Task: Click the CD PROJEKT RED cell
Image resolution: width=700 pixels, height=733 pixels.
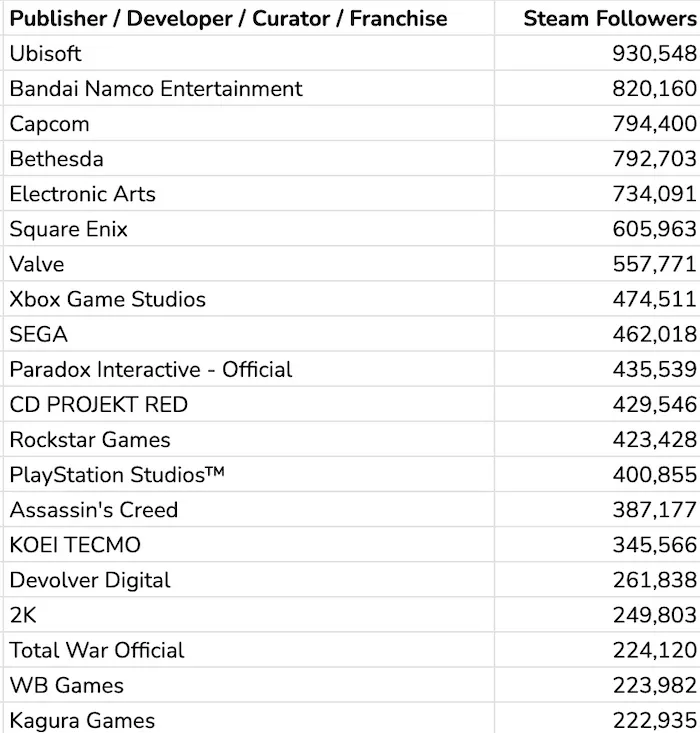Action: (99, 405)
